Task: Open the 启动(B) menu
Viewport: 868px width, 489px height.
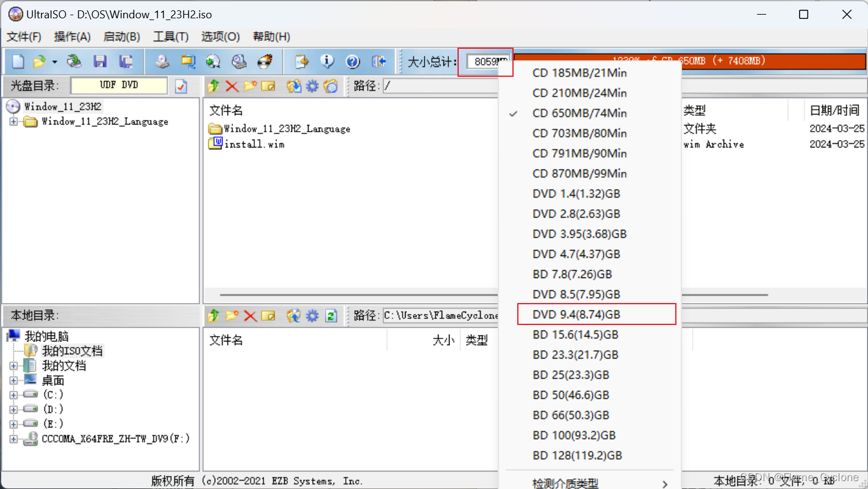Action: click(121, 37)
